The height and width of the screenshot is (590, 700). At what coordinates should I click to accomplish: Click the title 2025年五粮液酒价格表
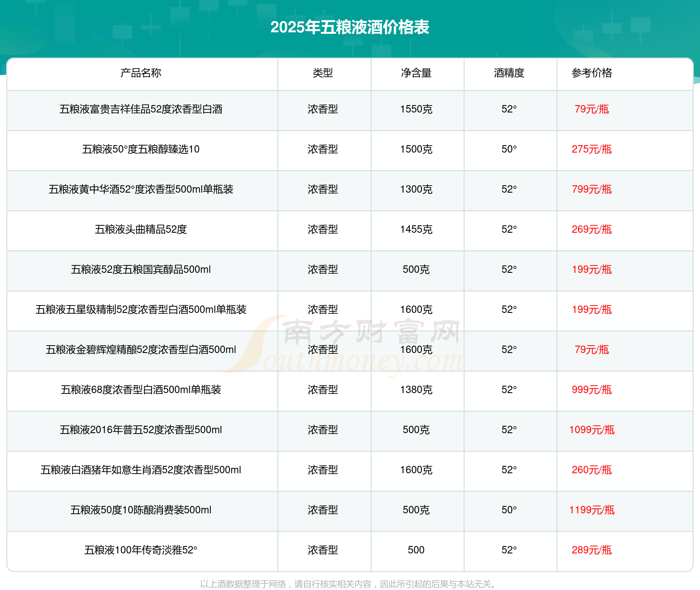(350, 27)
